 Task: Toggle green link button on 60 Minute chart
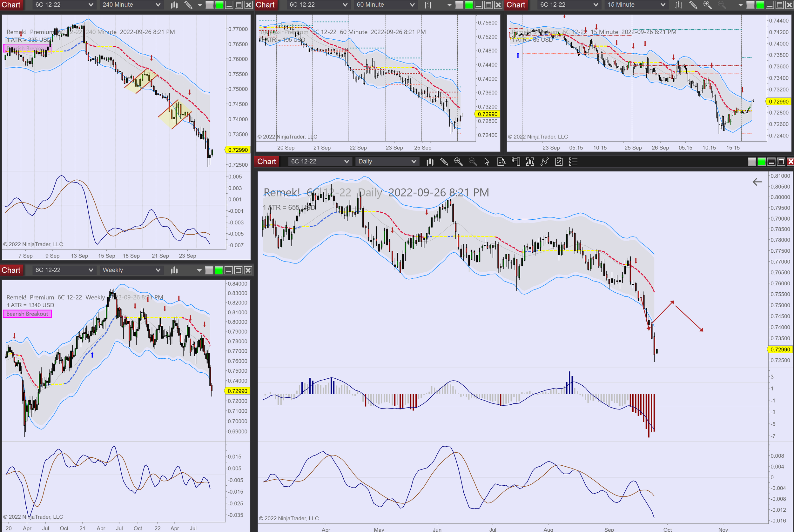coord(469,5)
